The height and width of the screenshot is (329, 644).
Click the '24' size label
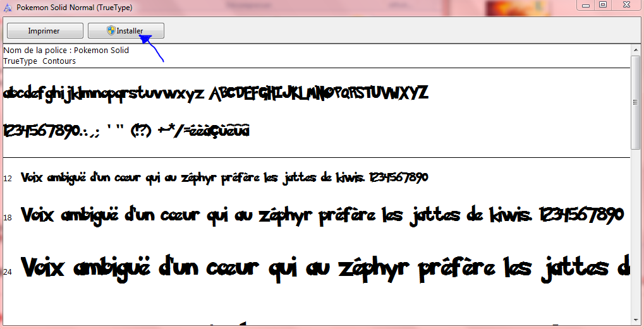point(8,272)
